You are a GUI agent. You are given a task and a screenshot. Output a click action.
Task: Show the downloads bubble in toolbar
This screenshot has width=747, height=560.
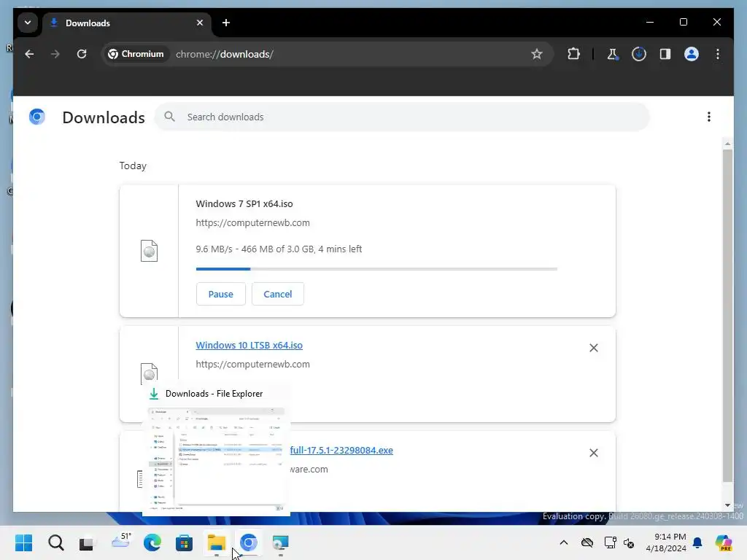639,54
